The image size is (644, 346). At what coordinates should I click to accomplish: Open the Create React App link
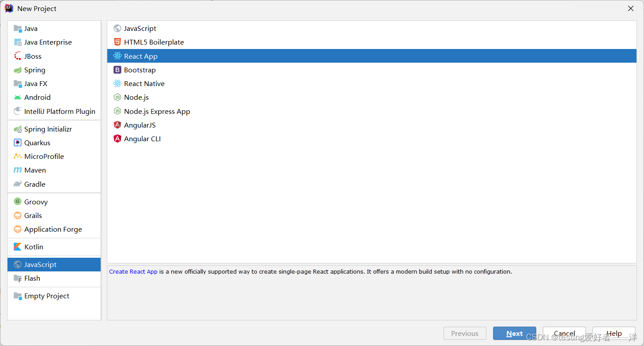tap(133, 272)
